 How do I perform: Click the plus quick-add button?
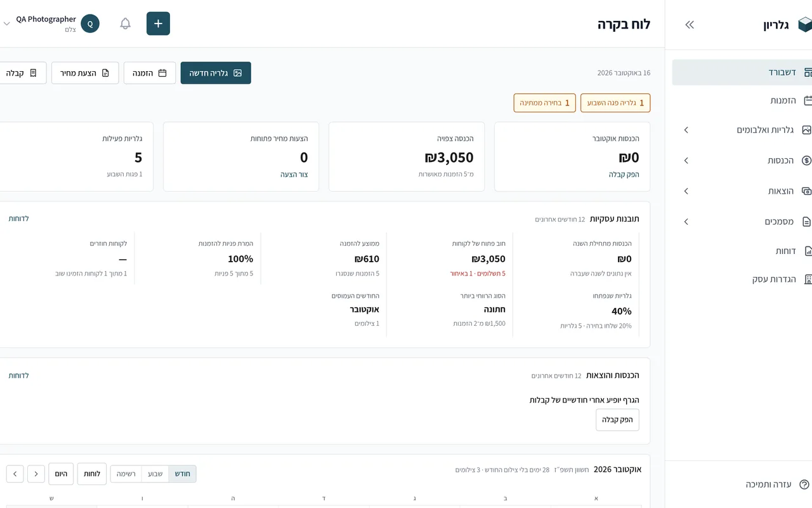pyautogui.click(x=158, y=23)
